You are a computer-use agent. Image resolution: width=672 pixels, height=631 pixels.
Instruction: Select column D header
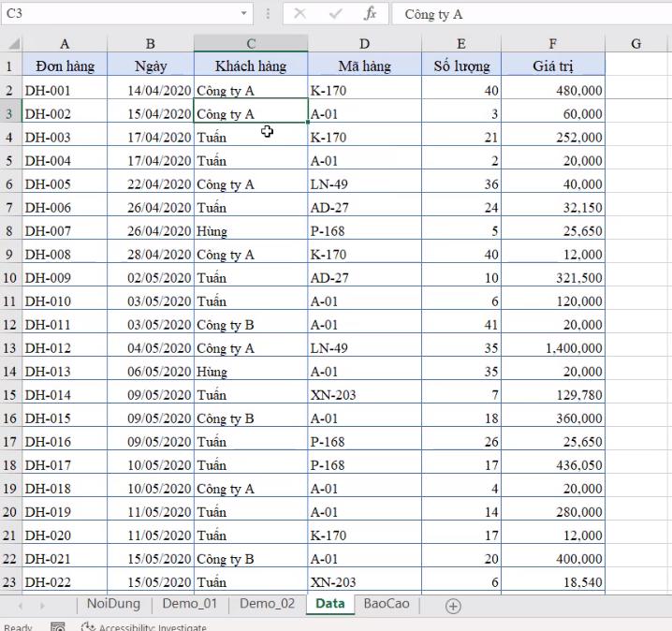pos(364,44)
